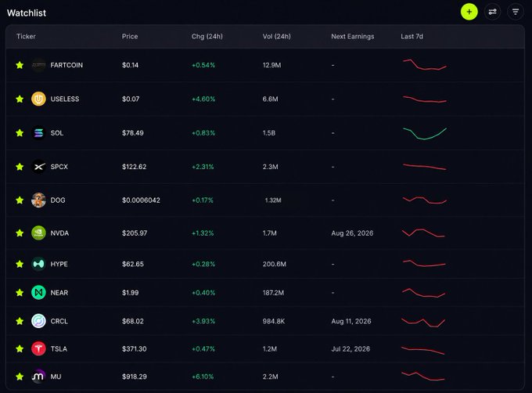
Task: Click the Watchlist heading
Action: pyautogui.click(x=27, y=13)
